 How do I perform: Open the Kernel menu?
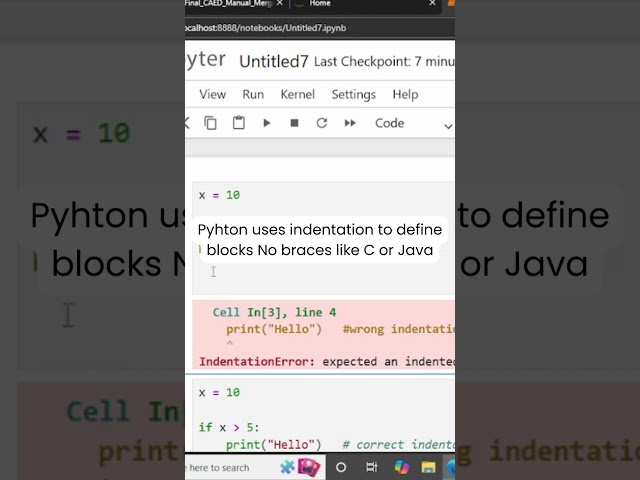298,94
